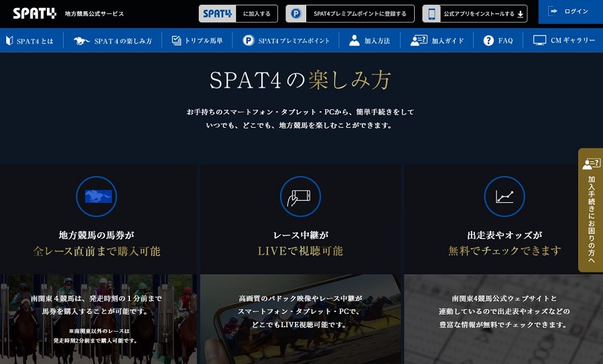The image size is (603, 364).
Task: Click the hand holding smartphone circle icon
Action: click(300, 197)
